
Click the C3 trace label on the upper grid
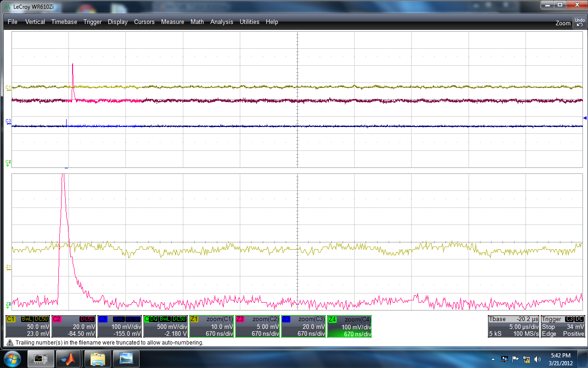pyautogui.click(x=8, y=121)
